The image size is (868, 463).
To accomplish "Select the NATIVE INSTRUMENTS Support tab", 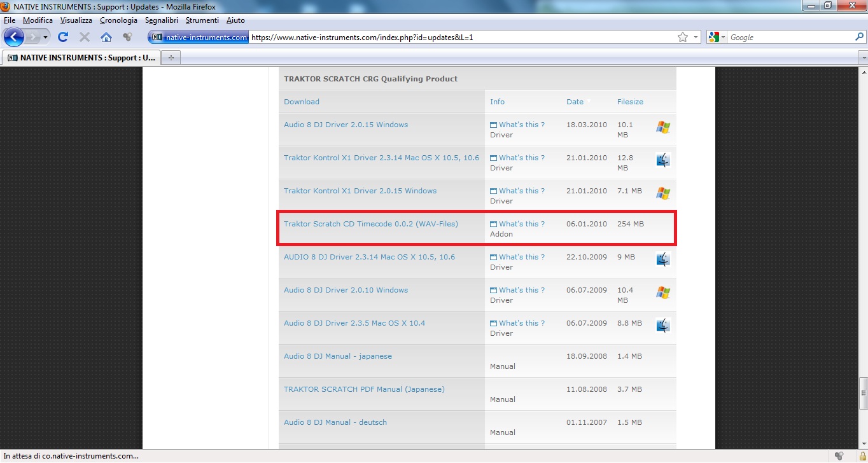I will (81, 58).
